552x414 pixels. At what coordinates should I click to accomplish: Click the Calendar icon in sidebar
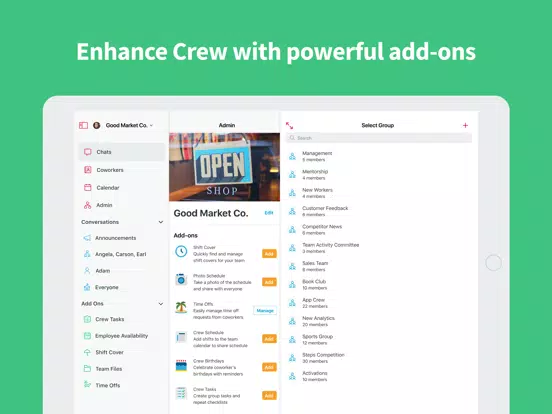(88, 187)
